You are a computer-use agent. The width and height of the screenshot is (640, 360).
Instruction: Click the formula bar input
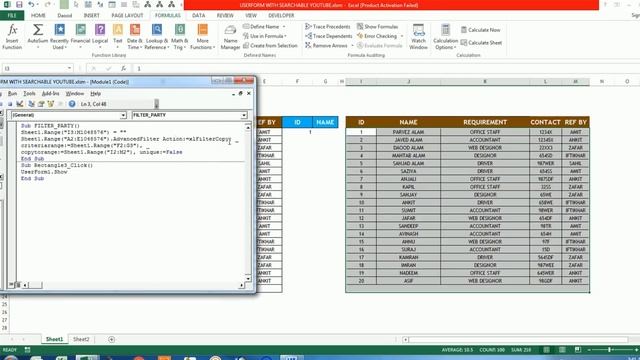click(x=386, y=68)
